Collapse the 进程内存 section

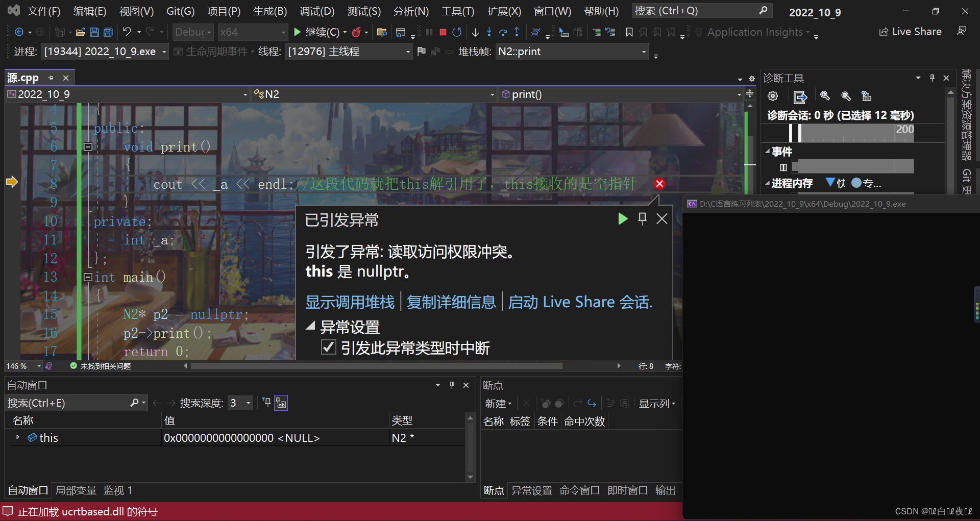pyautogui.click(x=767, y=183)
